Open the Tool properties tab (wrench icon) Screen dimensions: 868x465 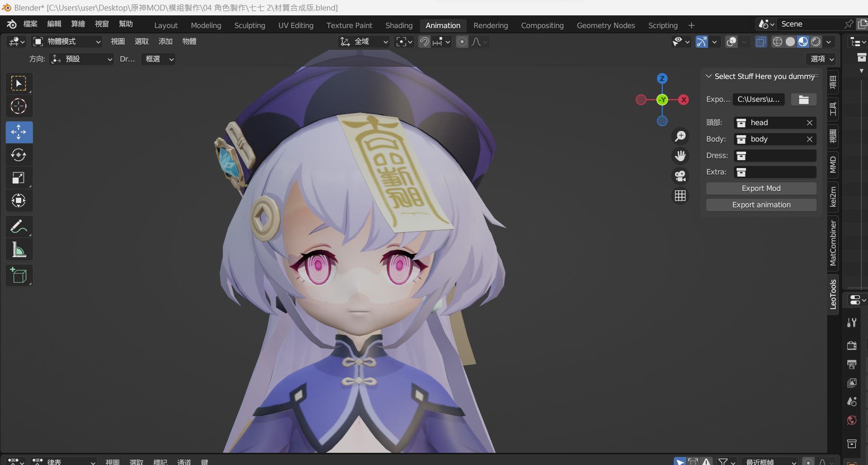852,322
